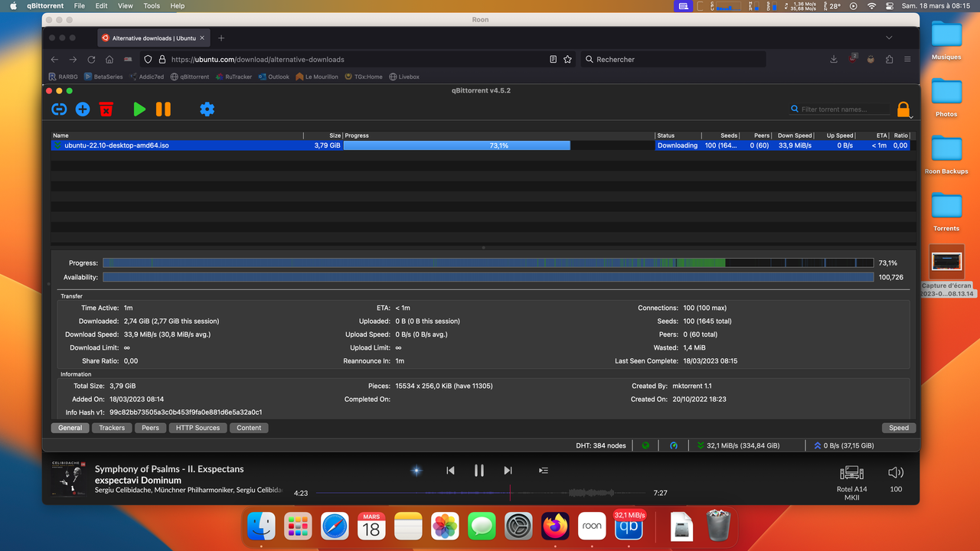The width and height of the screenshot is (980, 551).
Task: Click the orange lock UI icon
Action: (903, 109)
